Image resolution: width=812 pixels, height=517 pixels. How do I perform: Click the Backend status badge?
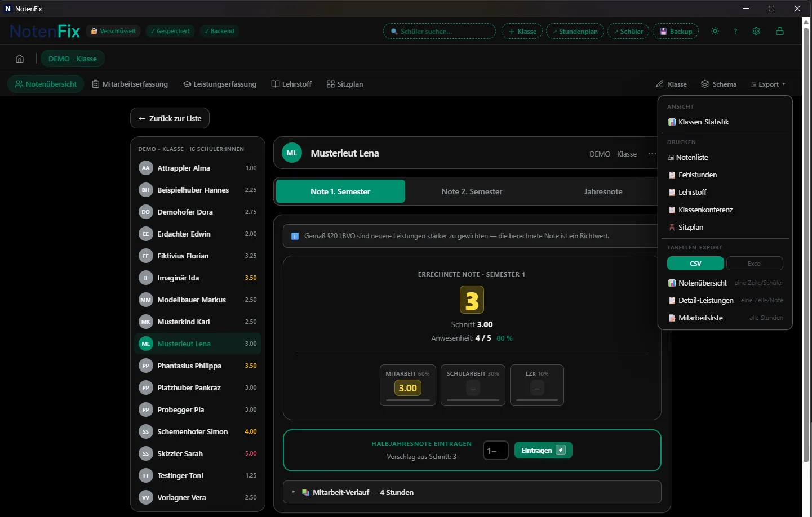(219, 31)
